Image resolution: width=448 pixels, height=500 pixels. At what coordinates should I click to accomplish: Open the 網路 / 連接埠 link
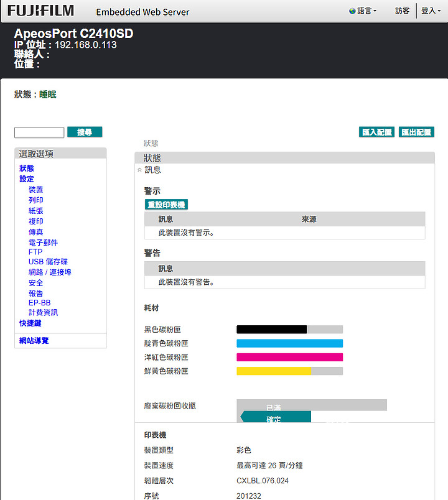(50, 272)
